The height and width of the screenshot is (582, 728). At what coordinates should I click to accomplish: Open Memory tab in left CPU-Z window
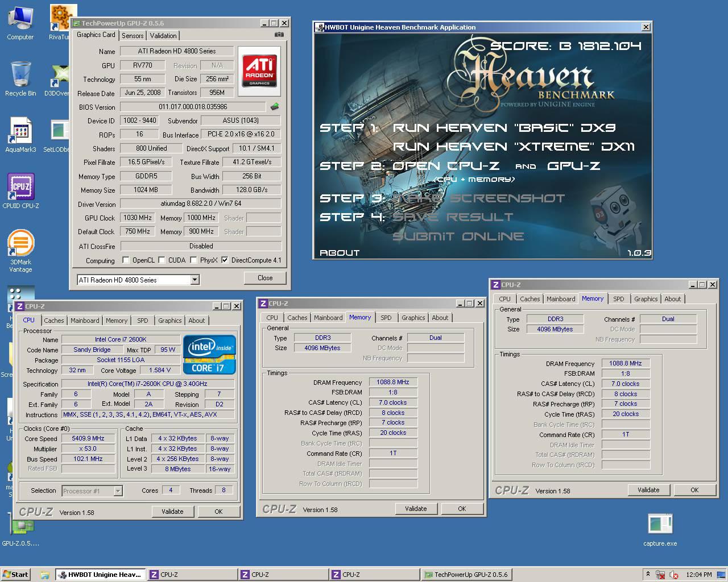pyautogui.click(x=117, y=321)
